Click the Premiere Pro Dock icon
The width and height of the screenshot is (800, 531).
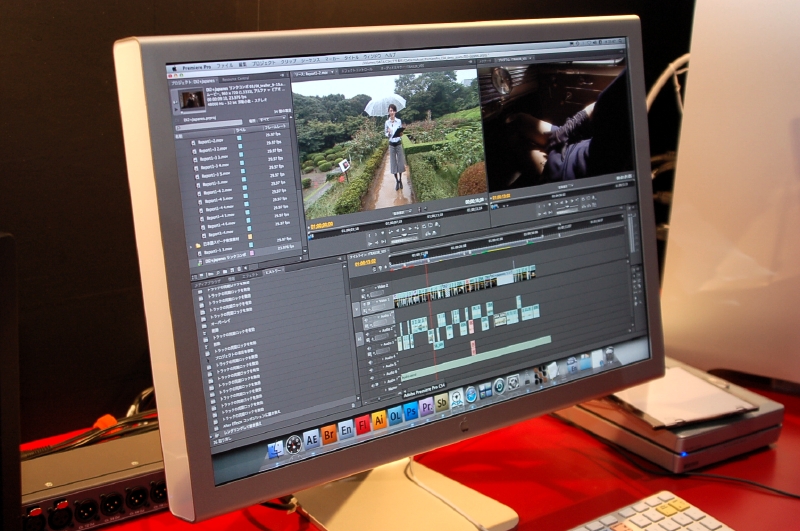coord(427,405)
